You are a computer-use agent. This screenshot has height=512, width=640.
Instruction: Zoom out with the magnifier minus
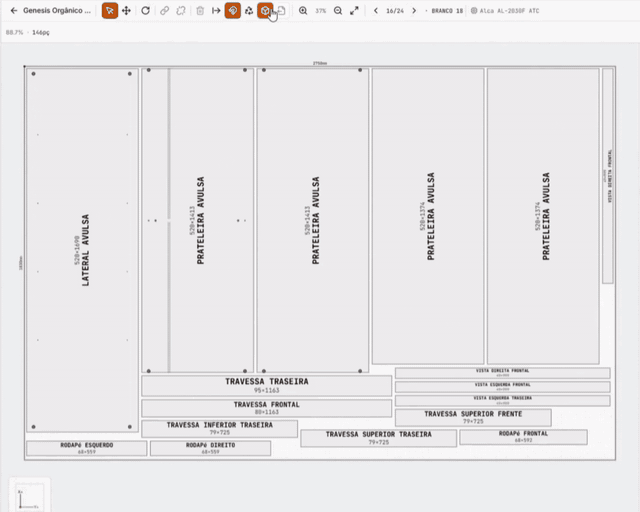338,11
